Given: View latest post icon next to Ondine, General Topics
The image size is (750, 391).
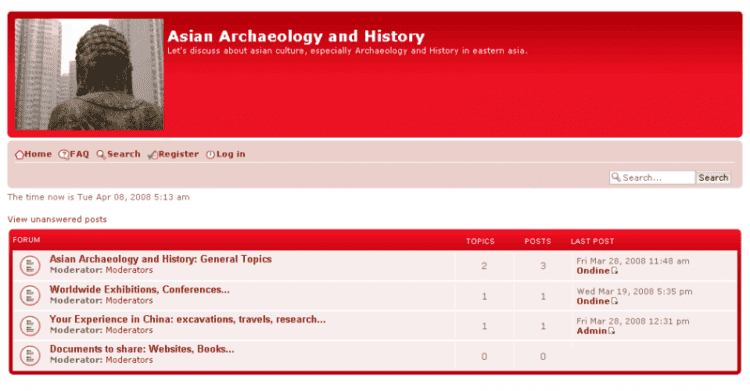Looking at the screenshot, I should [x=615, y=271].
